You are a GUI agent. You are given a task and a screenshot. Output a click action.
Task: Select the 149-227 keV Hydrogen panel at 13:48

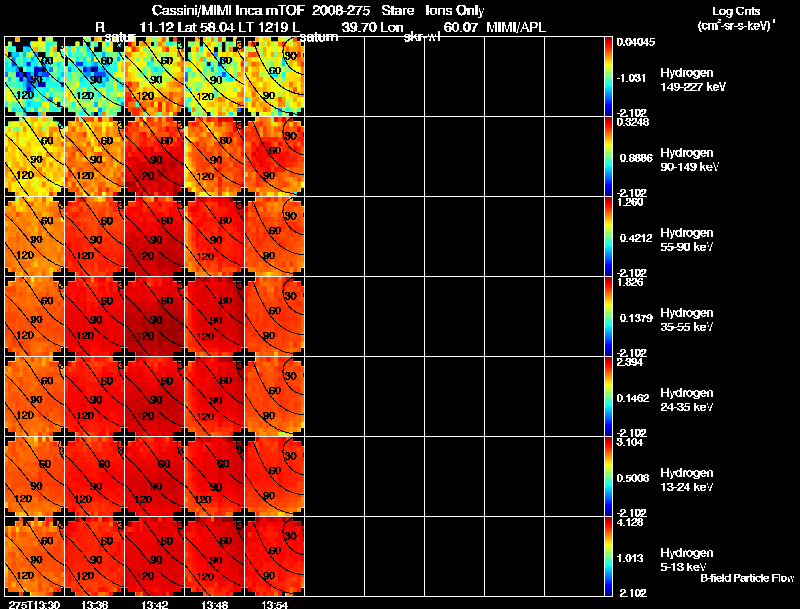click(x=214, y=76)
